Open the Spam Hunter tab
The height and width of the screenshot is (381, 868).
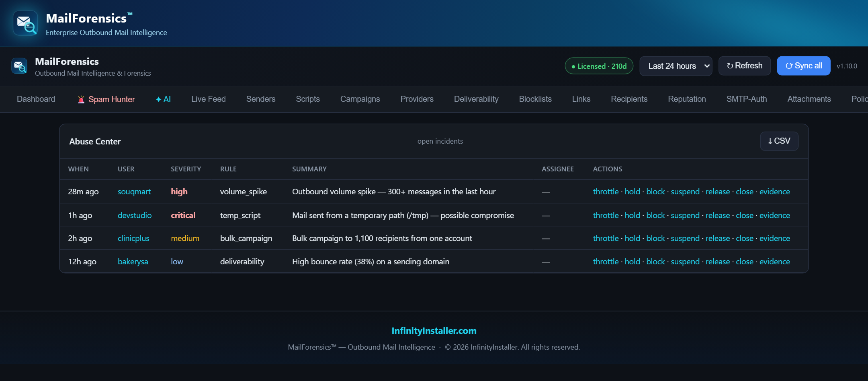coord(106,99)
